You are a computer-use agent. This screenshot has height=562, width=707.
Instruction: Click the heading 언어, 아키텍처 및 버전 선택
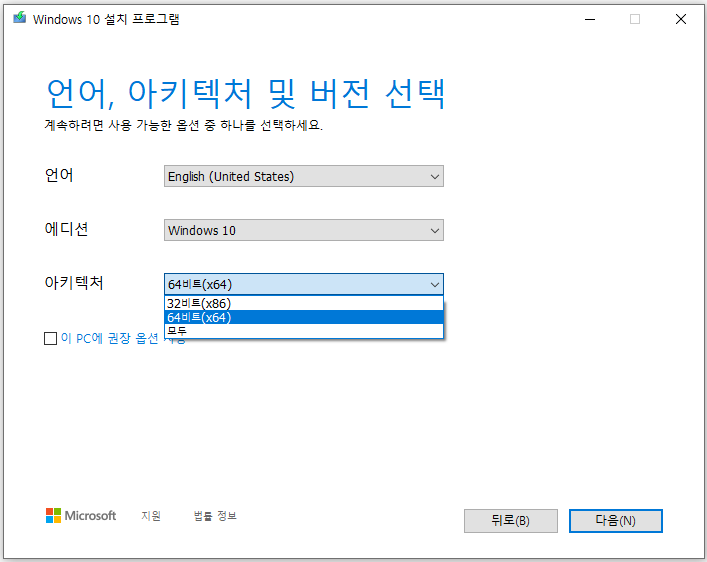click(x=246, y=93)
